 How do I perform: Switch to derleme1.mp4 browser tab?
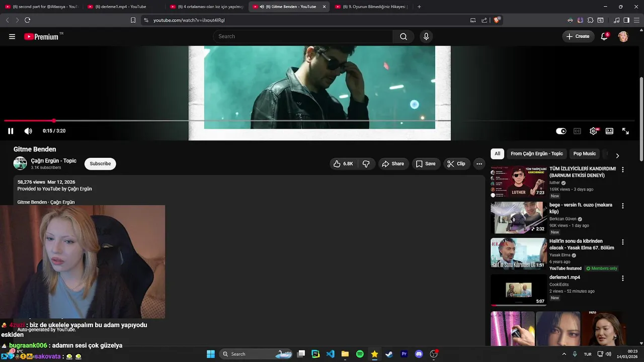(x=123, y=7)
